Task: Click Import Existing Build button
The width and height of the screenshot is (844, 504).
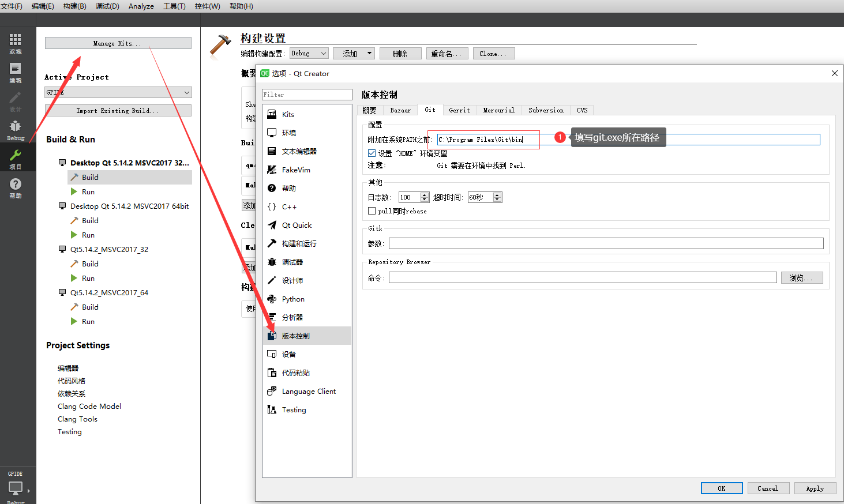Action: coord(118,111)
